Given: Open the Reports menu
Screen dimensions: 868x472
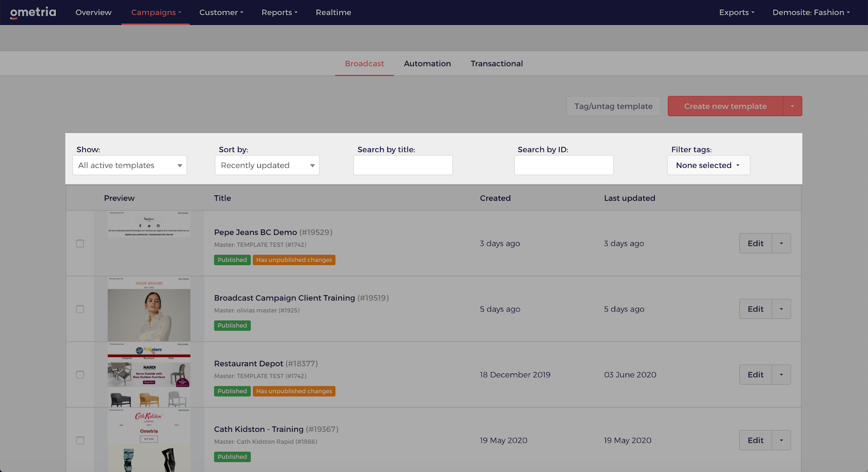Looking at the screenshot, I should pos(279,12).
